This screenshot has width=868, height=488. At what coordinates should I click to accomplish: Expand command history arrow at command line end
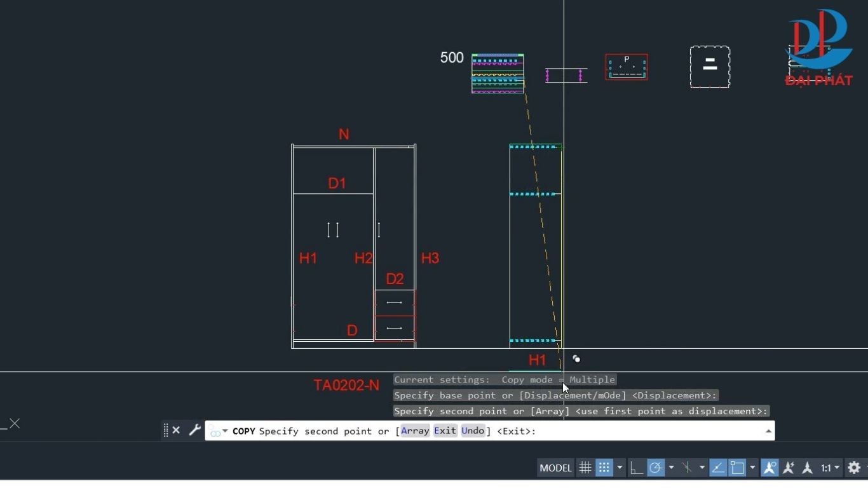click(x=768, y=431)
